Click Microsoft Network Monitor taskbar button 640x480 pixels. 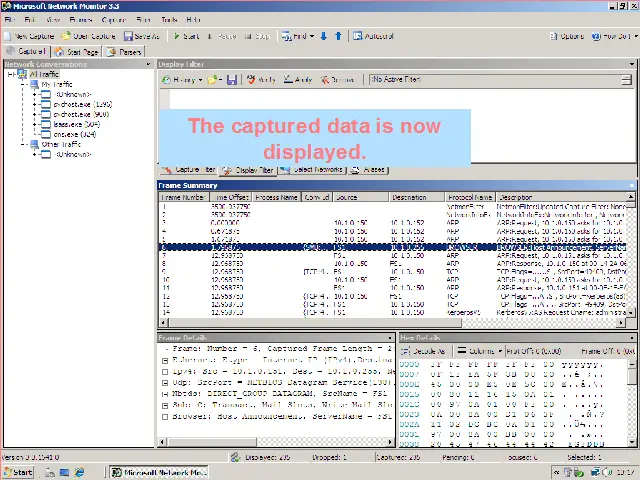pos(159,472)
